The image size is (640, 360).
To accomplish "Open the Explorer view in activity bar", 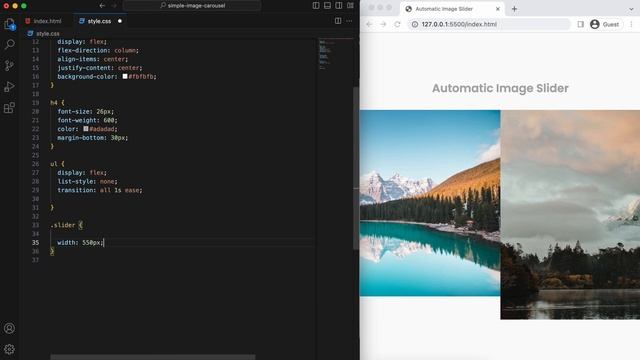I will (9, 24).
